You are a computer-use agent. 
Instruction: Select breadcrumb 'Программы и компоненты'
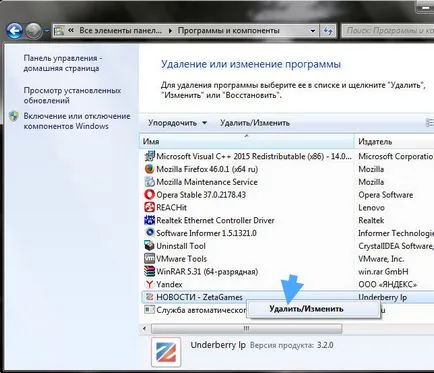(228, 31)
